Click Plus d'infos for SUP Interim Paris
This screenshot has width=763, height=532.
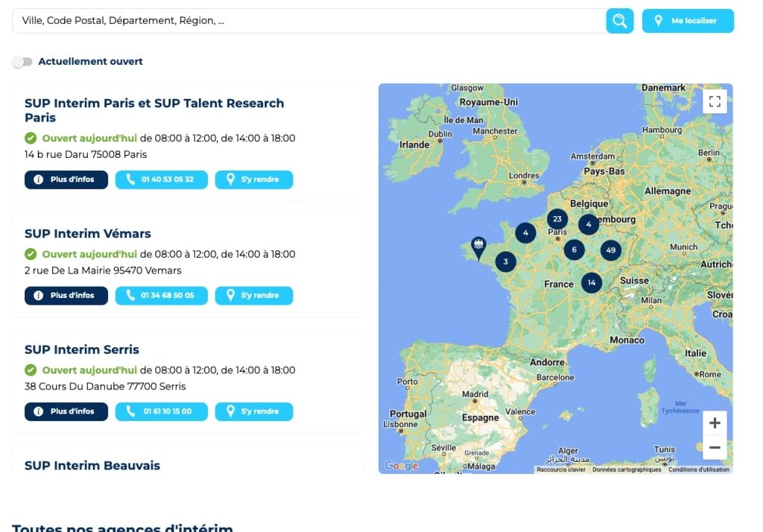coord(66,180)
